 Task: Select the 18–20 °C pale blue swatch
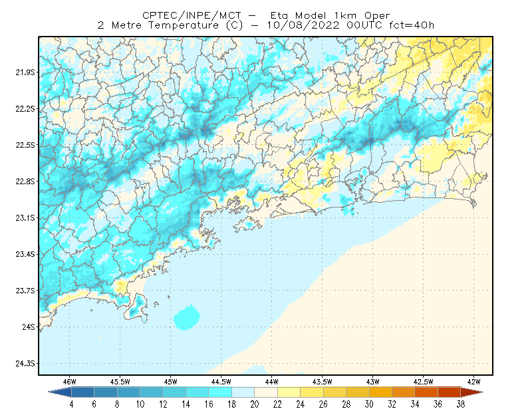(x=243, y=392)
